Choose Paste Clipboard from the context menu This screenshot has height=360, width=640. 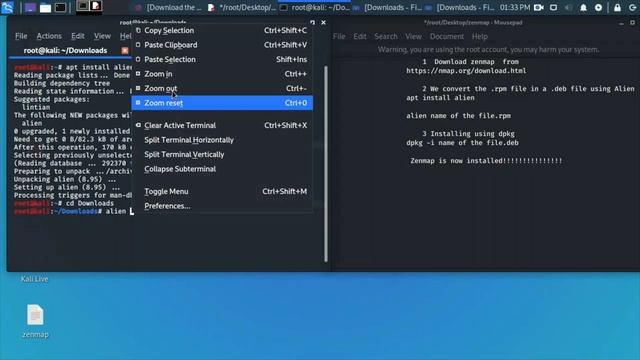pyautogui.click(x=222, y=45)
